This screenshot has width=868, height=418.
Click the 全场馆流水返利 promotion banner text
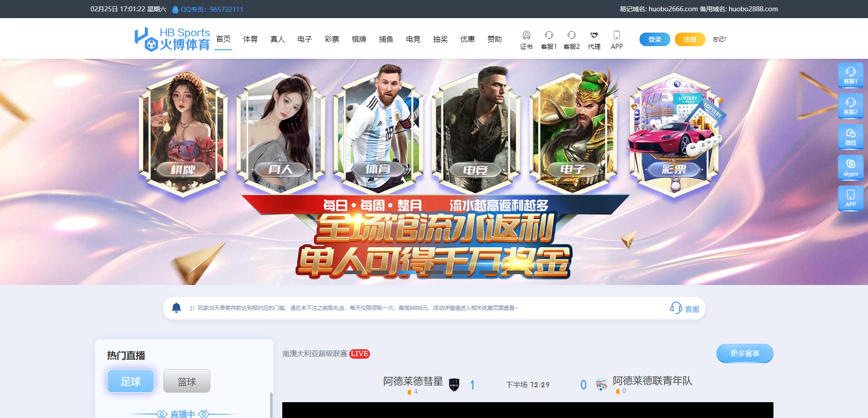(436, 228)
